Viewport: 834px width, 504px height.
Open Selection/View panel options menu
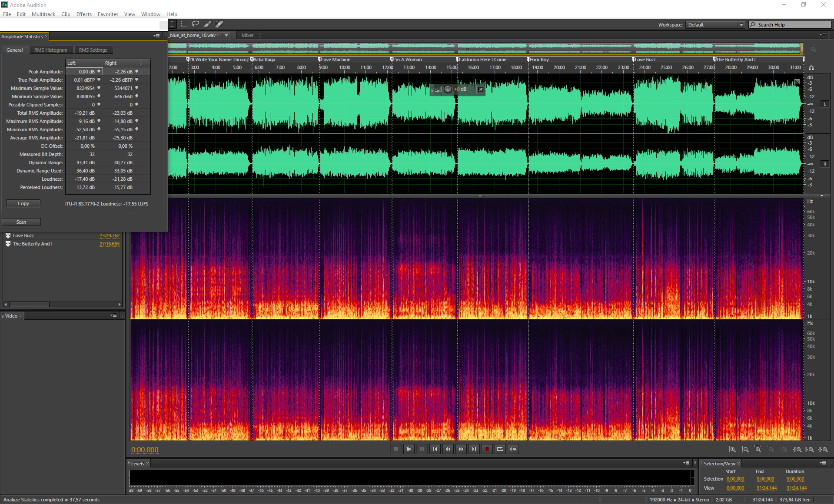coord(823,463)
